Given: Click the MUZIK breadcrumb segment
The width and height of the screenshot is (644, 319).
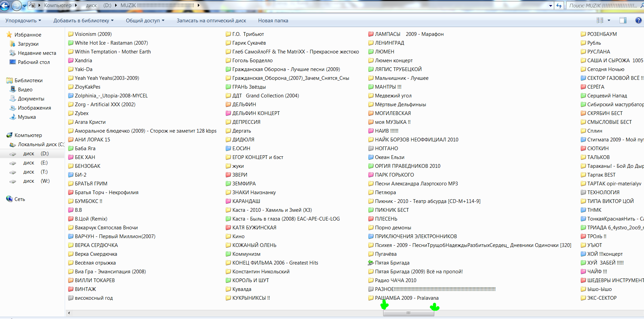Looking at the screenshot, I should [157, 5].
